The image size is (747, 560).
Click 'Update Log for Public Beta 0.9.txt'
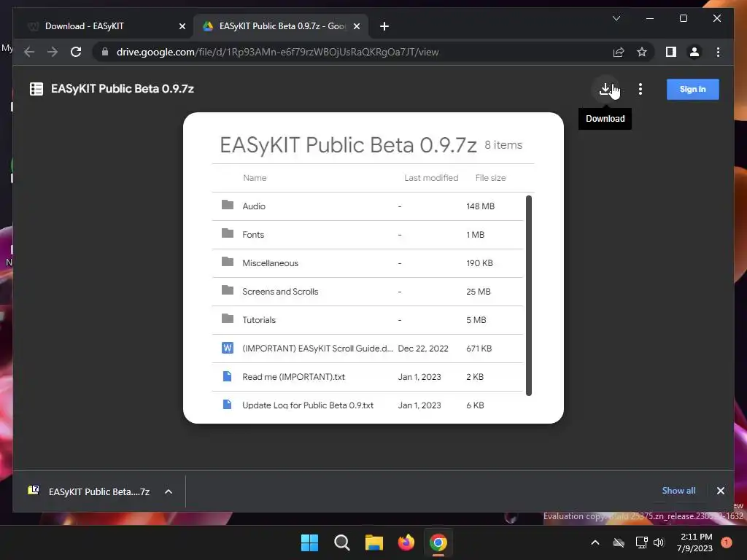point(308,405)
